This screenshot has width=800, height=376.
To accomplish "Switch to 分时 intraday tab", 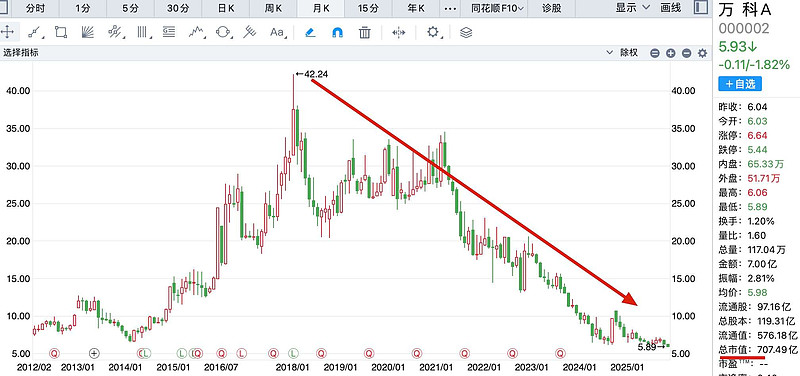I will click(x=35, y=8).
